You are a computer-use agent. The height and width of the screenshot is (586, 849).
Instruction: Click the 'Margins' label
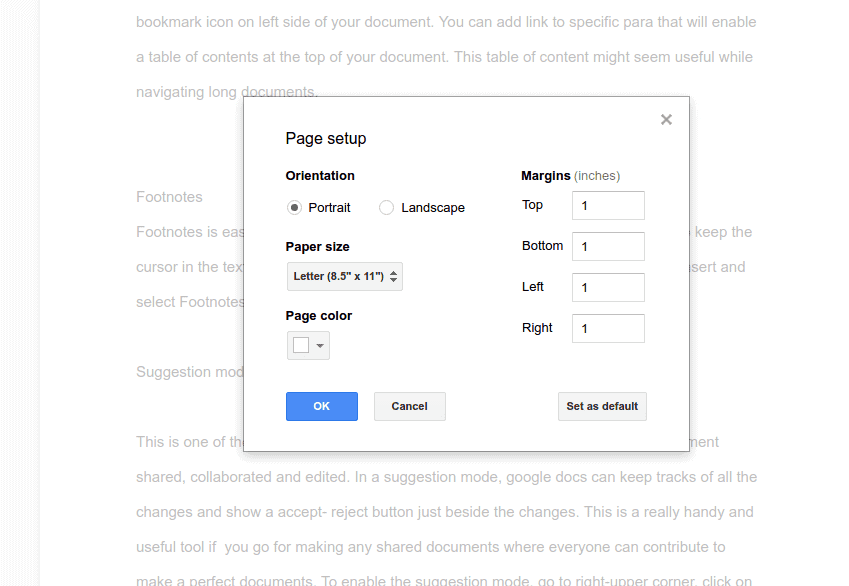point(546,176)
